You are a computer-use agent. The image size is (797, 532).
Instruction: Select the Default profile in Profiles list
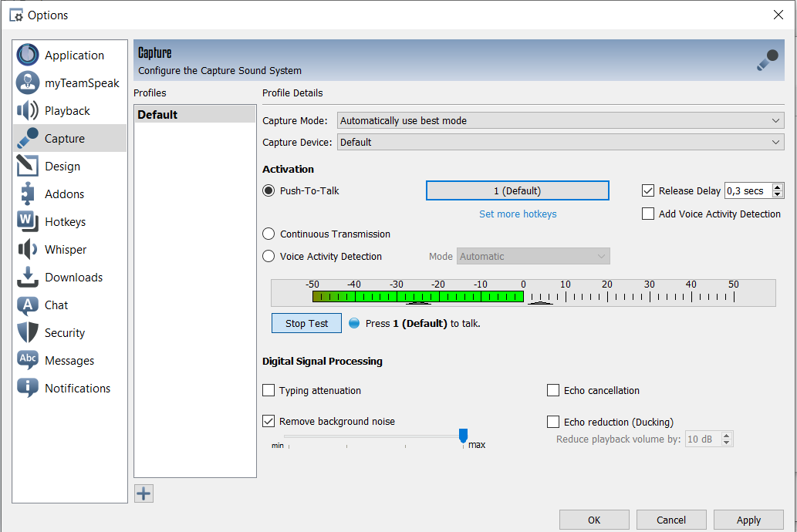[194, 114]
